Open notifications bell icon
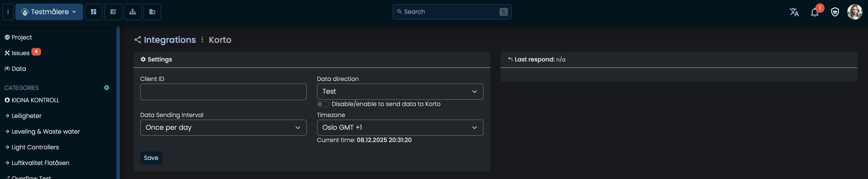Image resolution: width=868 pixels, height=179 pixels. (x=815, y=13)
